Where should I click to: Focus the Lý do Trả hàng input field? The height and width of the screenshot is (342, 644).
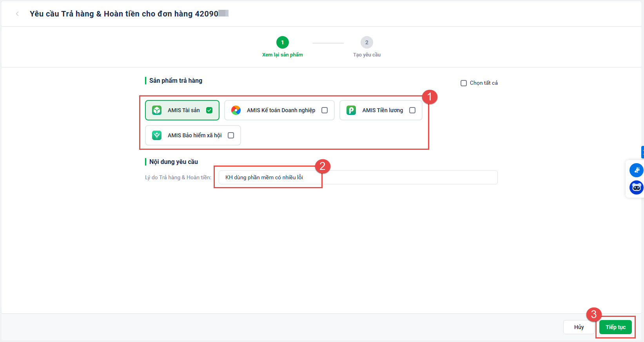click(357, 177)
